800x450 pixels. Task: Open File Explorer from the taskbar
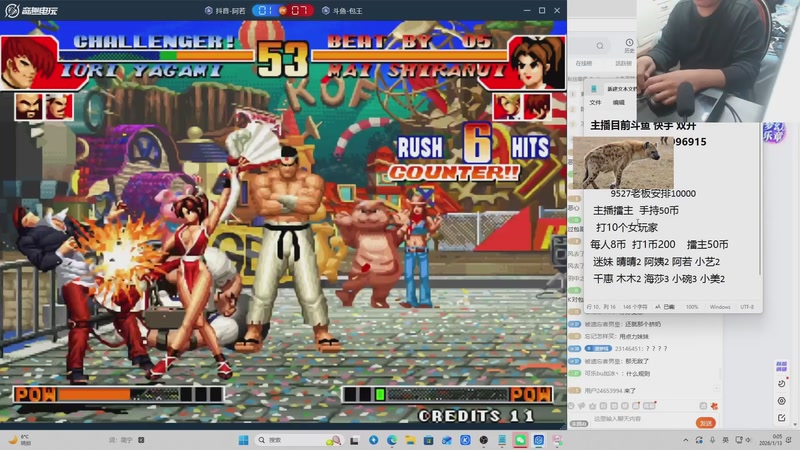pos(410,440)
